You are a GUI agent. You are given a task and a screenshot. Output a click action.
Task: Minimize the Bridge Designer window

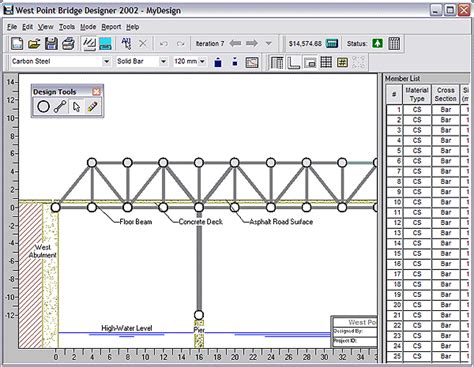pyautogui.click(x=436, y=10)
